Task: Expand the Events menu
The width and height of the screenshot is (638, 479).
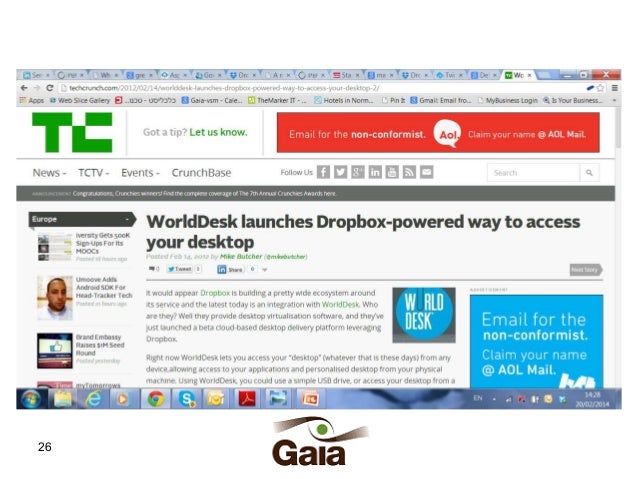Action: pyautogui.click(x=140, y=173)
